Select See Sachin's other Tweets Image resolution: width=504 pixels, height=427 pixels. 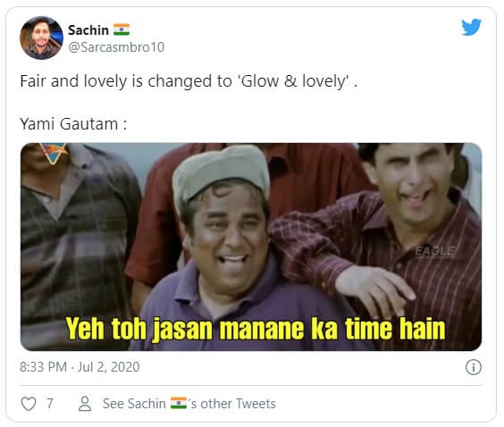[x=189, y=404]
